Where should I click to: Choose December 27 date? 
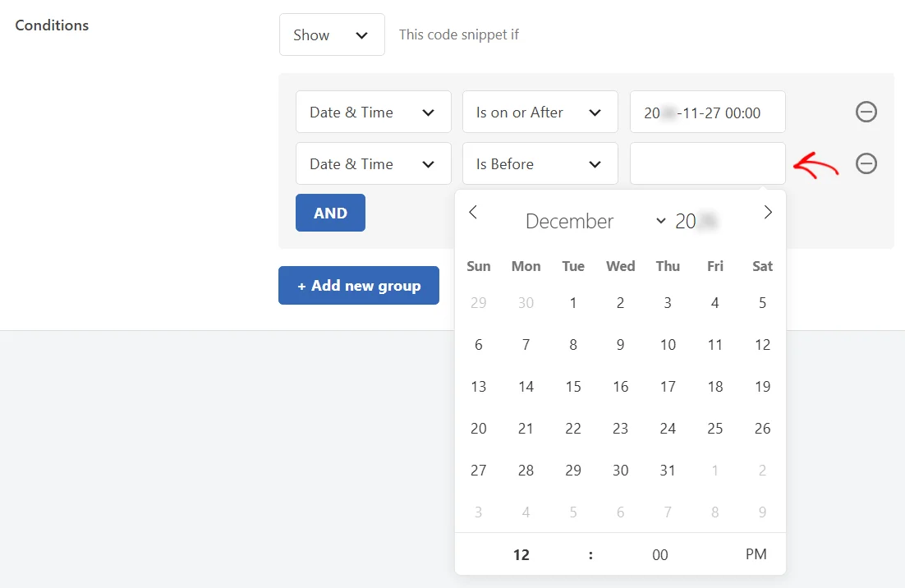coord(479,471)
